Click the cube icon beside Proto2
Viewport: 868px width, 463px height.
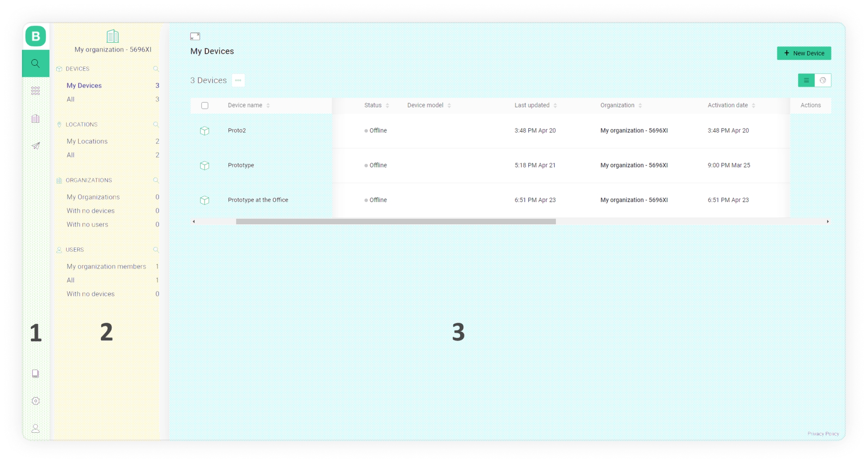(x=205, y=131)
